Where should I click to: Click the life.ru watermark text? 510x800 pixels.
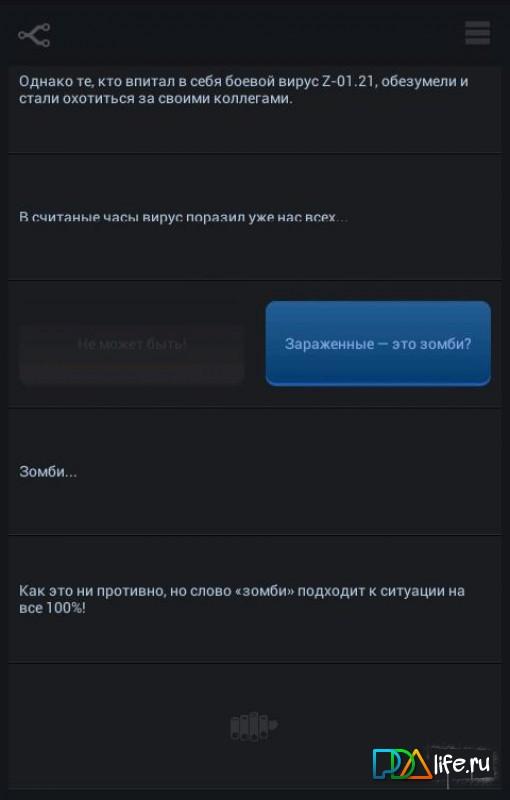[462, 763]
